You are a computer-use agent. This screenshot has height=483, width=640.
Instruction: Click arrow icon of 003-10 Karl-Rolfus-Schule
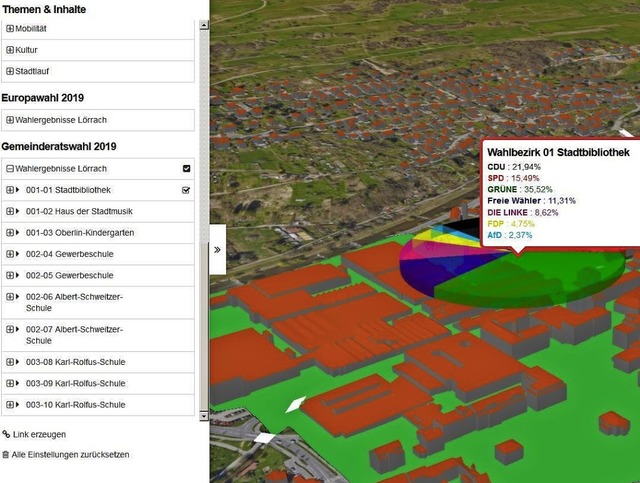[18, 405]
